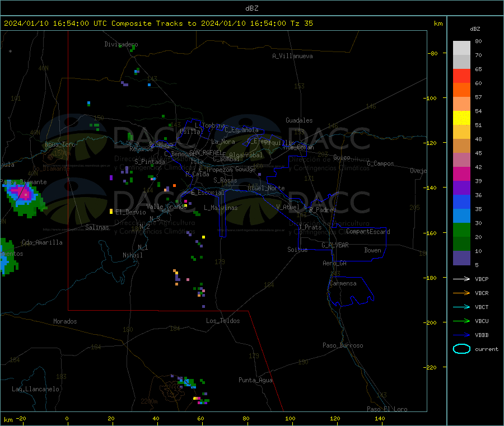Viewport: 504px width, 426px height.
Task: Click the Agua_Toro map label
Action: coord(60,144)
